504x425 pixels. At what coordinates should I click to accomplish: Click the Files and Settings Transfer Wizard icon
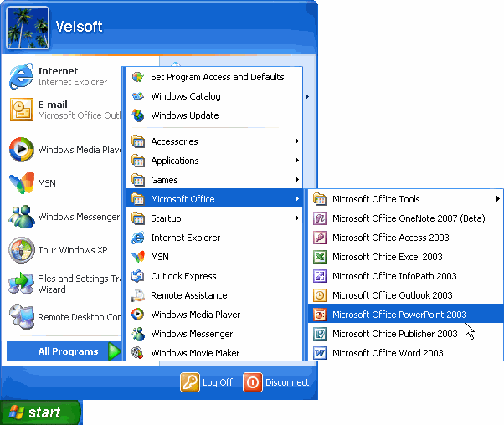[21, 284]
